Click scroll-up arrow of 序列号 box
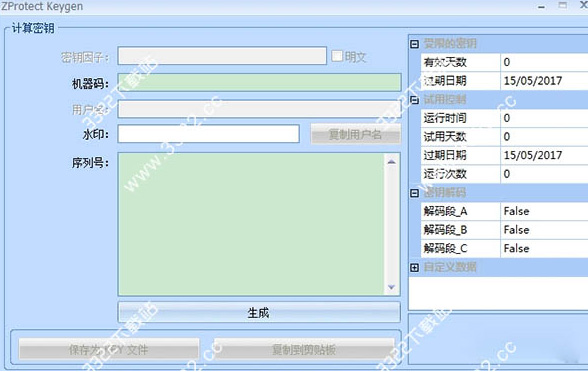This screenshot has height=372, width=588. pos(392,162)
